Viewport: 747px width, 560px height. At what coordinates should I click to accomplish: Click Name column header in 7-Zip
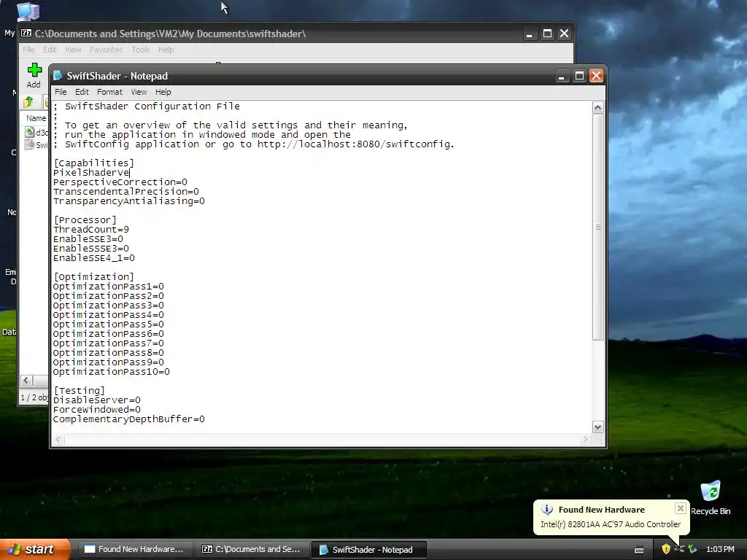click(x=36, y=118)
